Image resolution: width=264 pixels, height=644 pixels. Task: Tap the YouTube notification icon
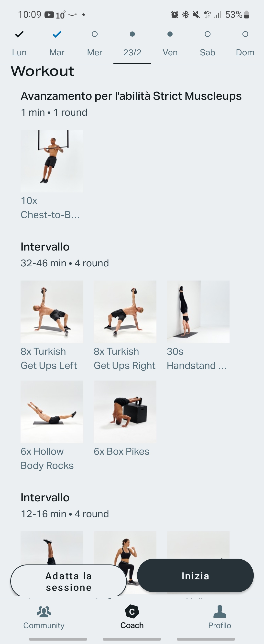tap(49, 15)
